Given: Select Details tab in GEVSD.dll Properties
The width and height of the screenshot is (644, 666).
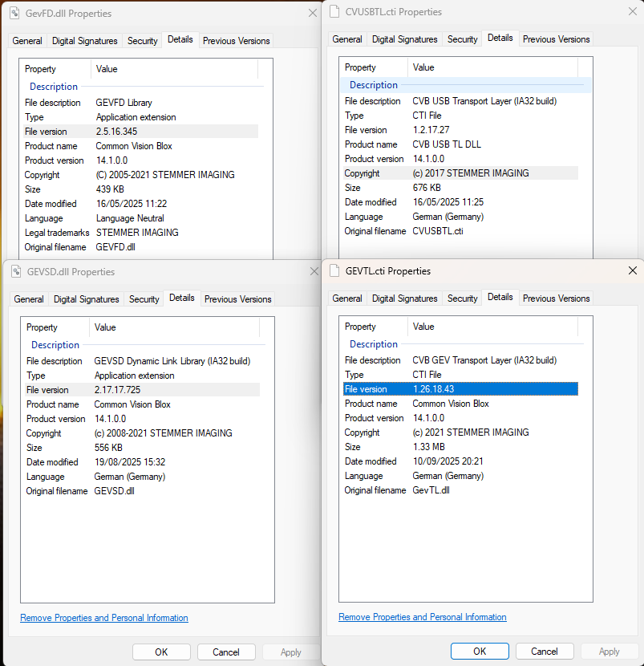Looking at the screenshot, I should point(182,298).
